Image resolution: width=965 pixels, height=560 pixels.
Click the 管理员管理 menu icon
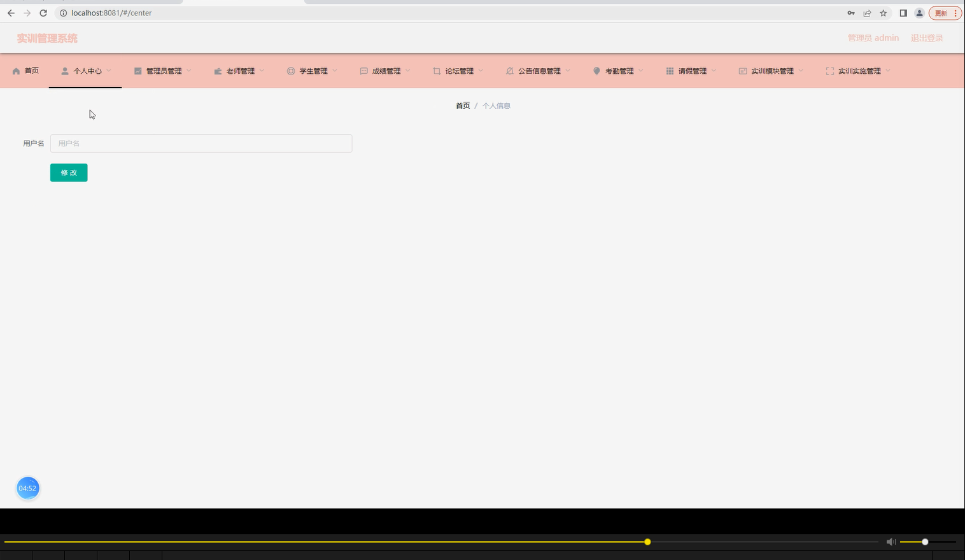(x=137, y=71)
